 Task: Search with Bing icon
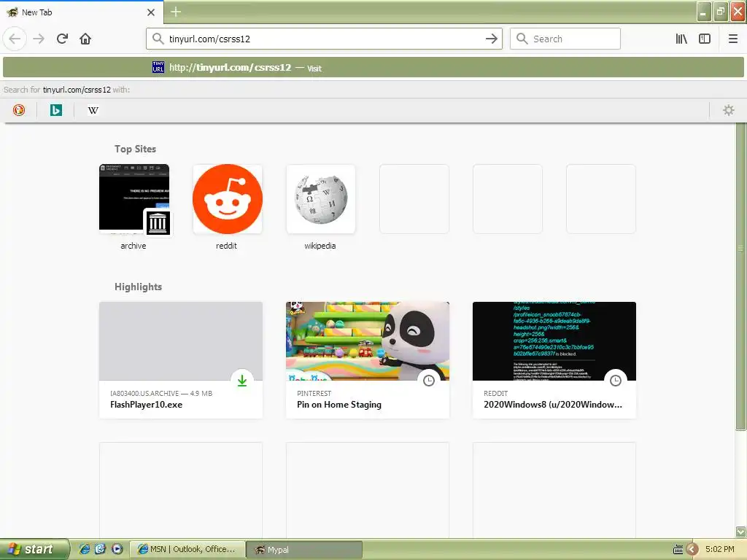click(x=55, y=110)
